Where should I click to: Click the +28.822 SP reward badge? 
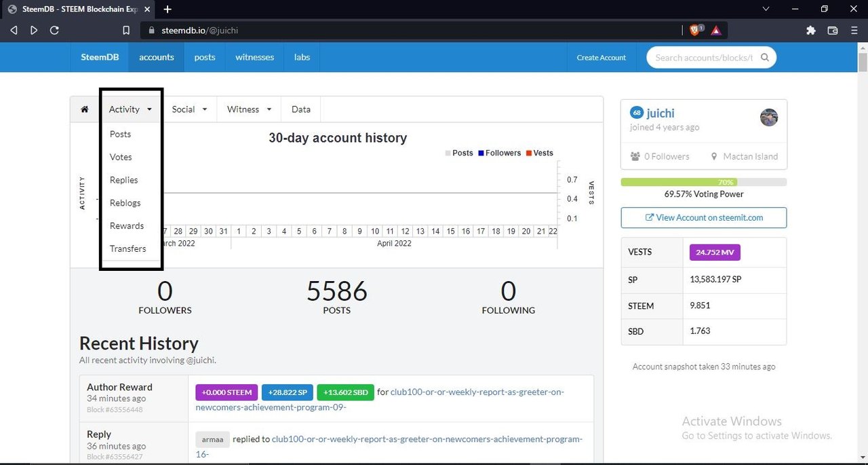(287, 392)
